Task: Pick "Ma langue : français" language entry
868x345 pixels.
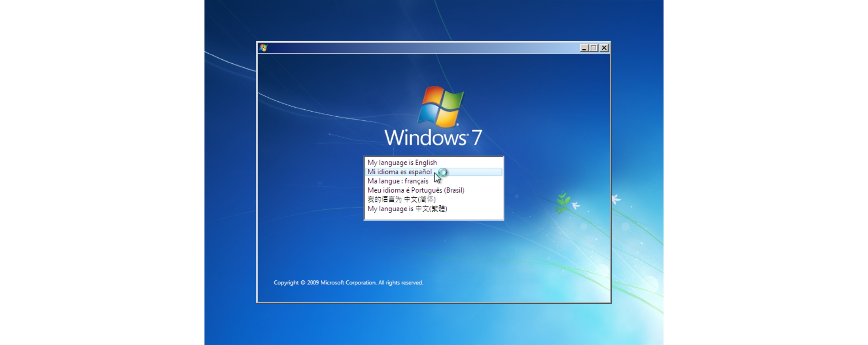Action: (398, 181)
